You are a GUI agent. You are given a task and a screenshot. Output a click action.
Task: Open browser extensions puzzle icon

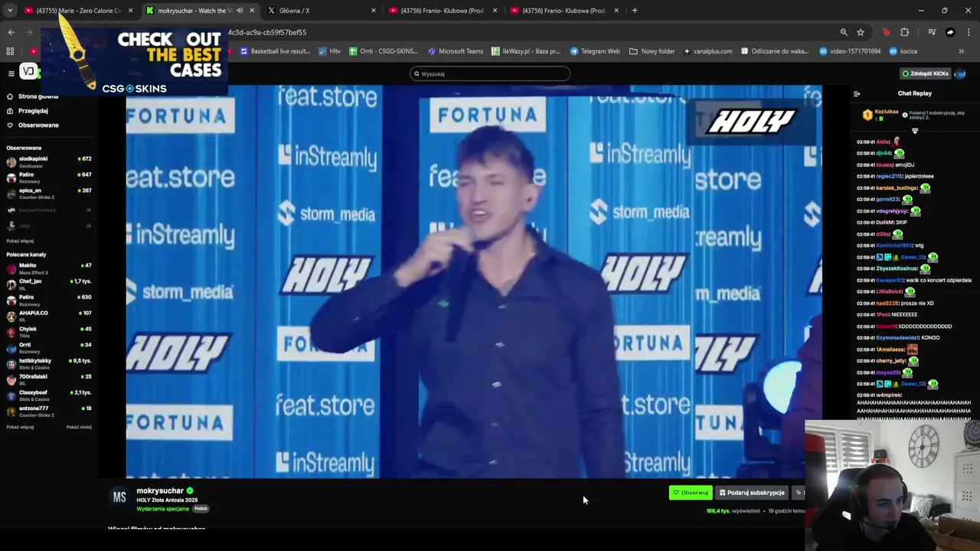(x=905, y=32)
